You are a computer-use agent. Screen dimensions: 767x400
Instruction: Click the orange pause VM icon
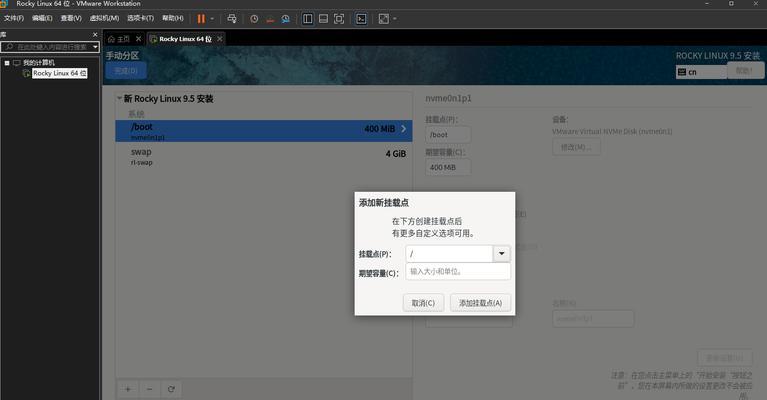click(201, 19)
